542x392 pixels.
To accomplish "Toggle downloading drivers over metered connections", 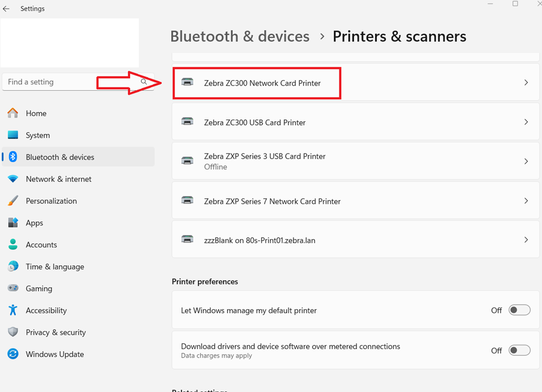I will tap(519, 350).
